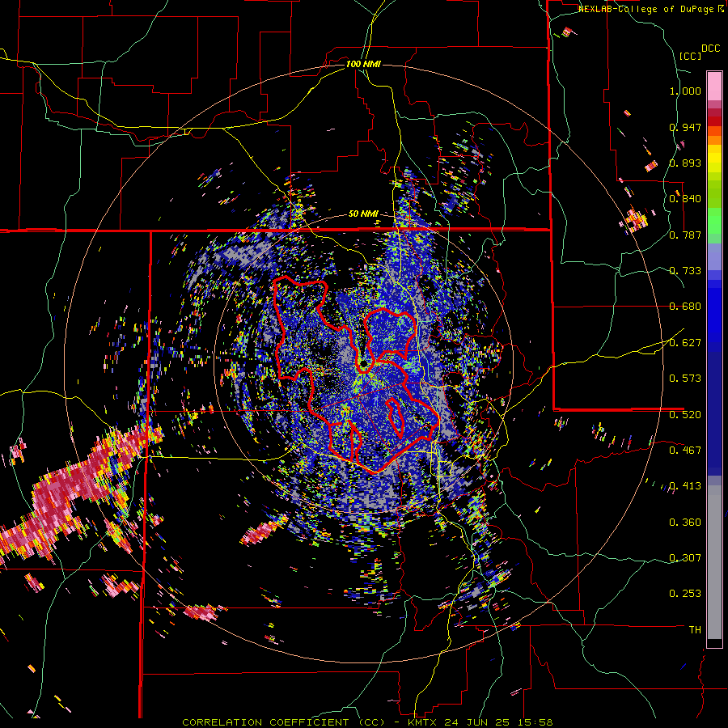
Task: Click the 0.520 legend value
Action: 685,415
